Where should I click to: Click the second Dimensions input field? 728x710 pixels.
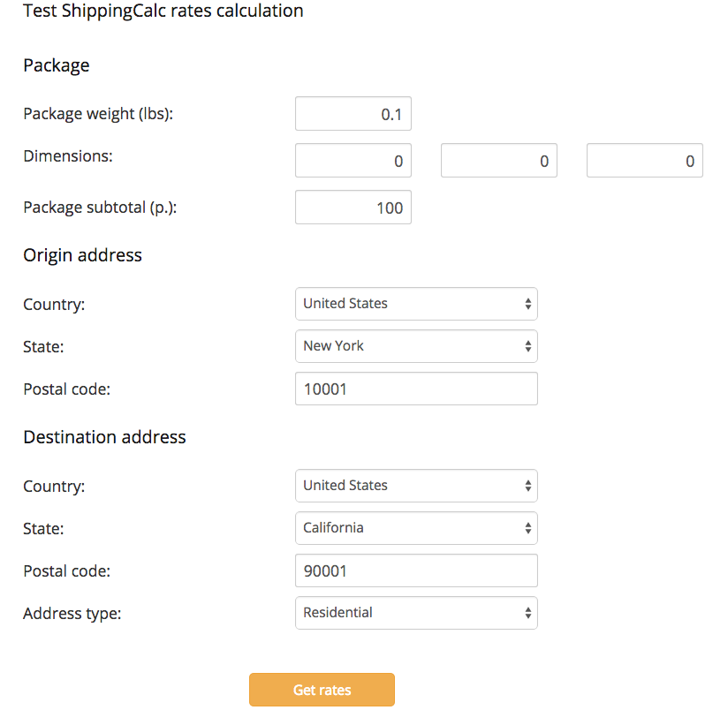coord(498,160)
